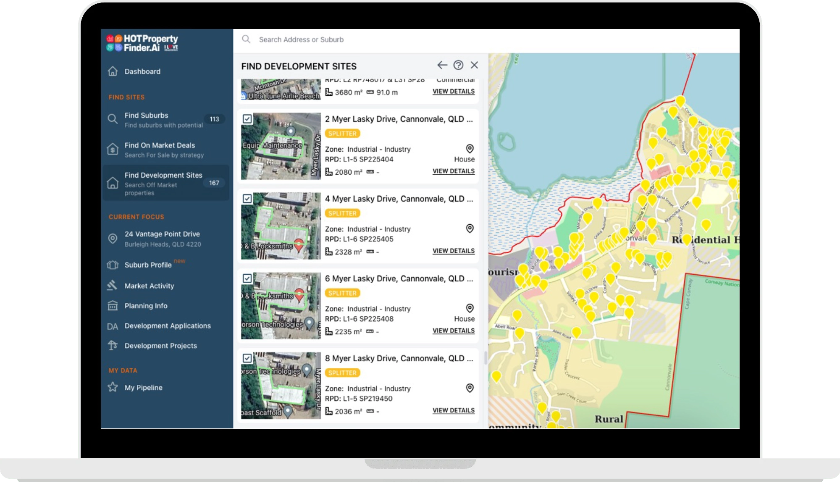Open Development Applications in sidebar
This screenshot has height=504, width=840.
click(167, 326)
